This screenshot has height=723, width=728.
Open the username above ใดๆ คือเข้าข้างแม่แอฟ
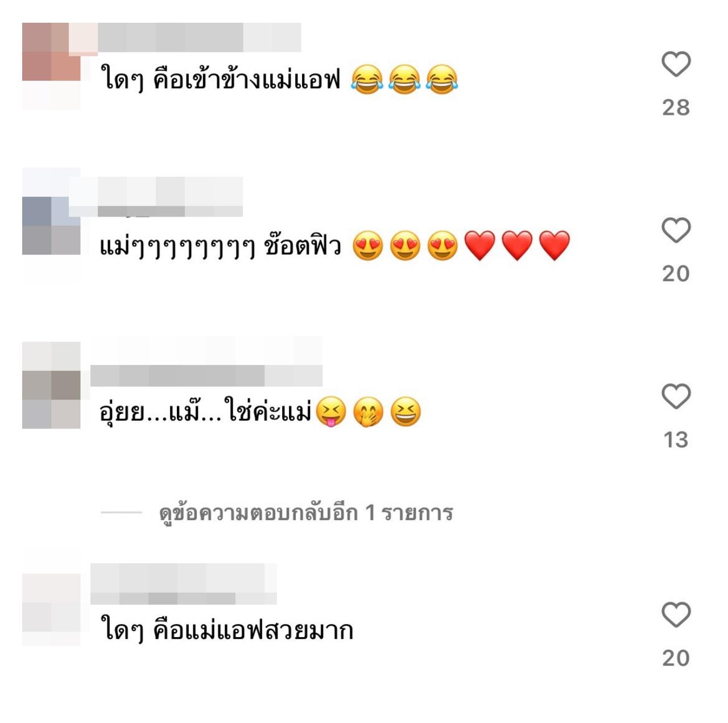pyautogui.click(x=199, y=38)
